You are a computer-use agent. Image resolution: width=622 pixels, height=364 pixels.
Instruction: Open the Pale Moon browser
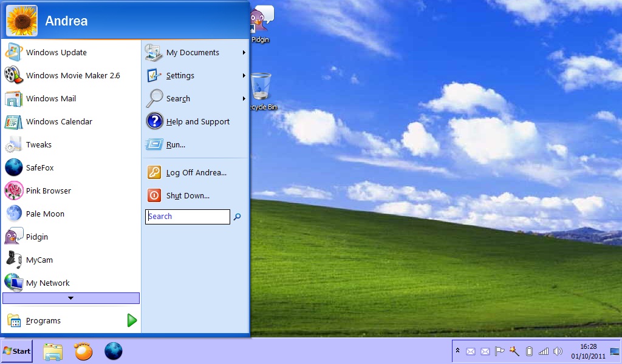coord(71,214)
